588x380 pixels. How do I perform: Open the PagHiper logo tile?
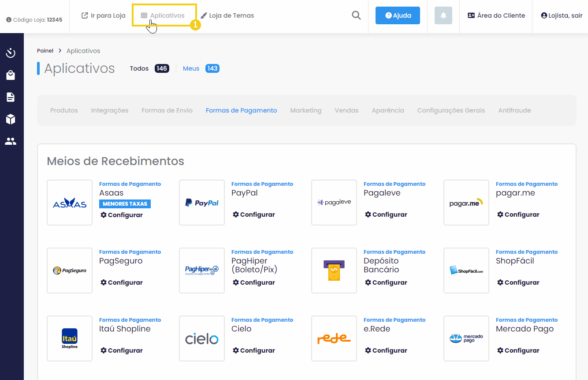pyautogui.click(x=202, y=271)
